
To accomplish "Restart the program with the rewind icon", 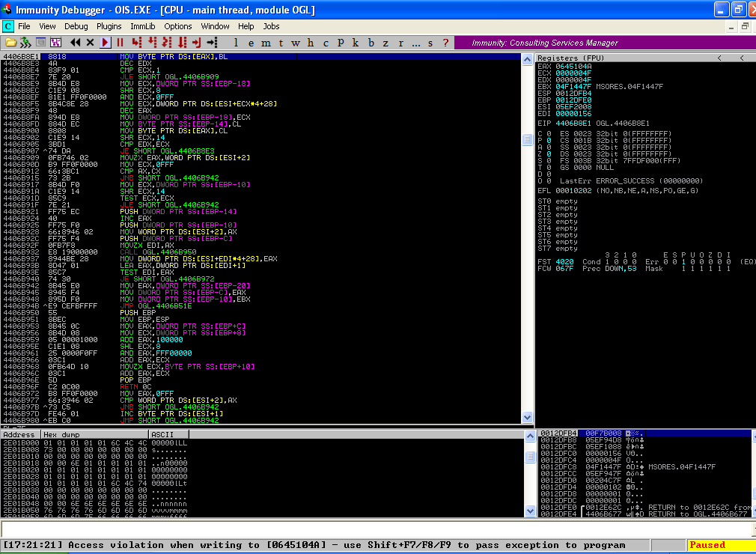I will tap(75, 43).
